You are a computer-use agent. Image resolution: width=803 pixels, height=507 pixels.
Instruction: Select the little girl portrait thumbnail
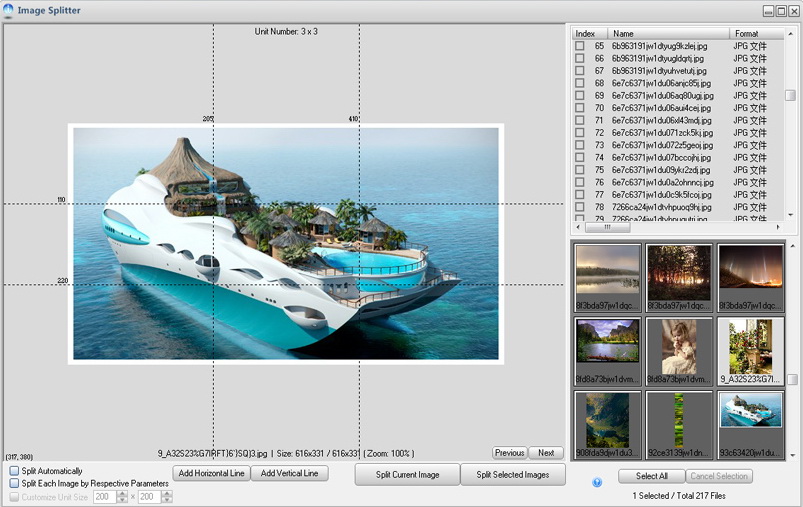tap(679, 351)
